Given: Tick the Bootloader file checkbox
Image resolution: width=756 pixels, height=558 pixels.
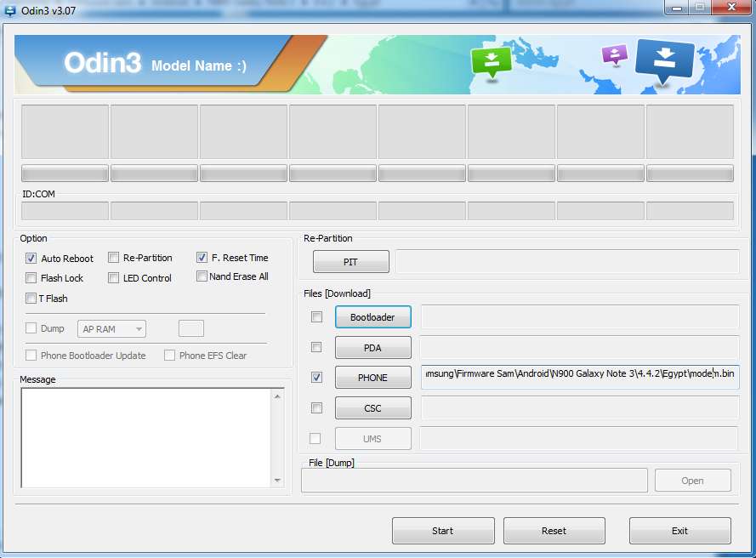Looking at the screenshot, I should click(316, 317).
